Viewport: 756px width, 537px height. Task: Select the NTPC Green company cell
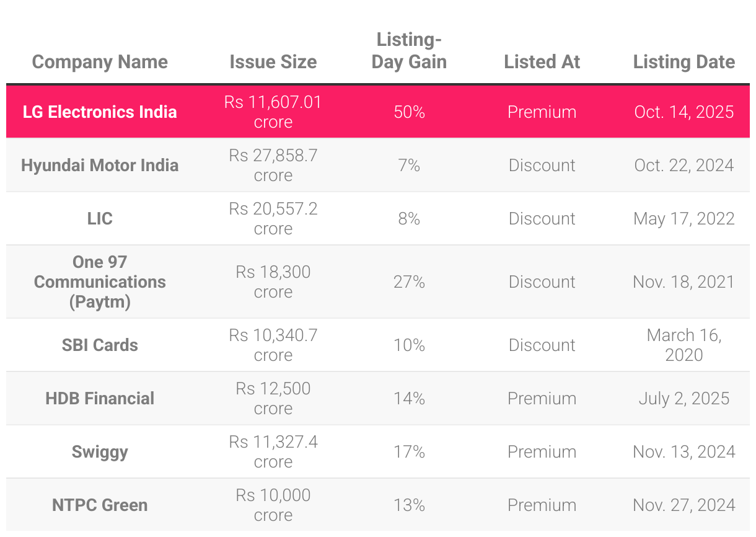coord(100,505)
